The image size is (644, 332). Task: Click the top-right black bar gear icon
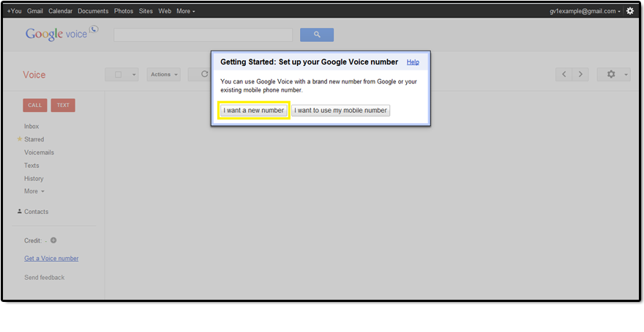tap(630, 11)
